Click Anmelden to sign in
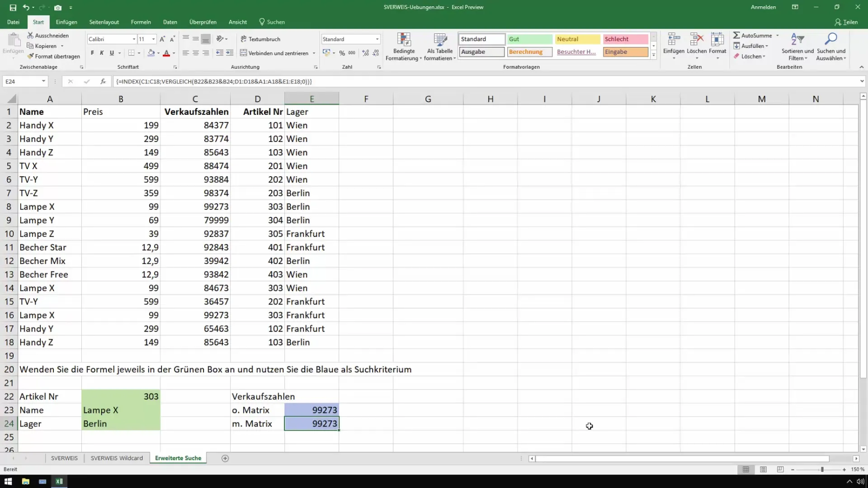Screen dimensions: 868x488 pos(763,7)
